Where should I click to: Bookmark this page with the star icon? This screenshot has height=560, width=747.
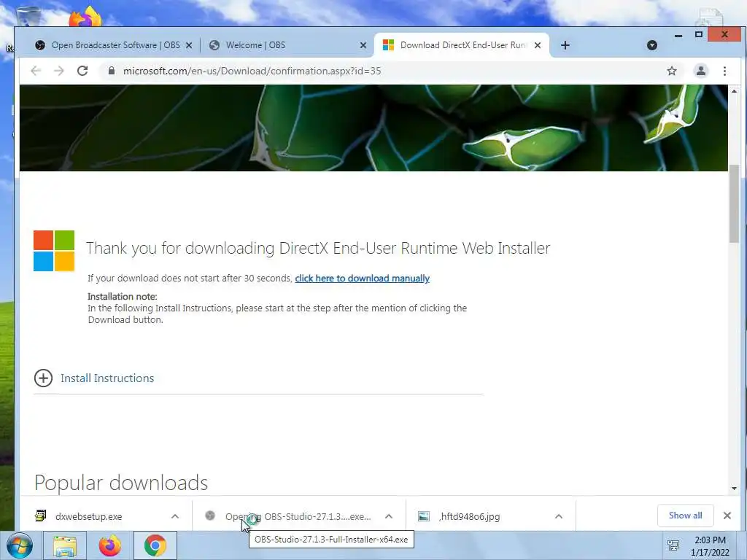tap(672, 71)
